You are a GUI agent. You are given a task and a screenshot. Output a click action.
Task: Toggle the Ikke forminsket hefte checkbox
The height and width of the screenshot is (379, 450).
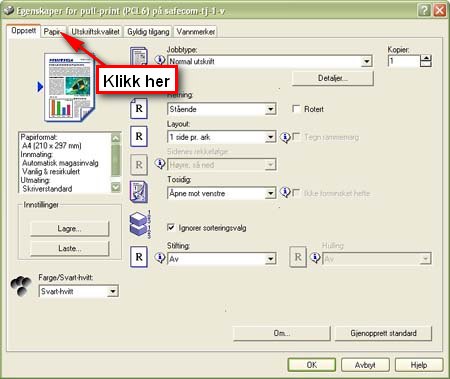(x=296, y=193)
